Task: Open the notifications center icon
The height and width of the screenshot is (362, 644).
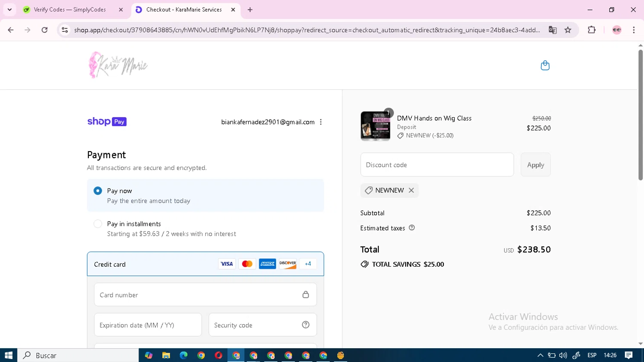Action: 629,355
